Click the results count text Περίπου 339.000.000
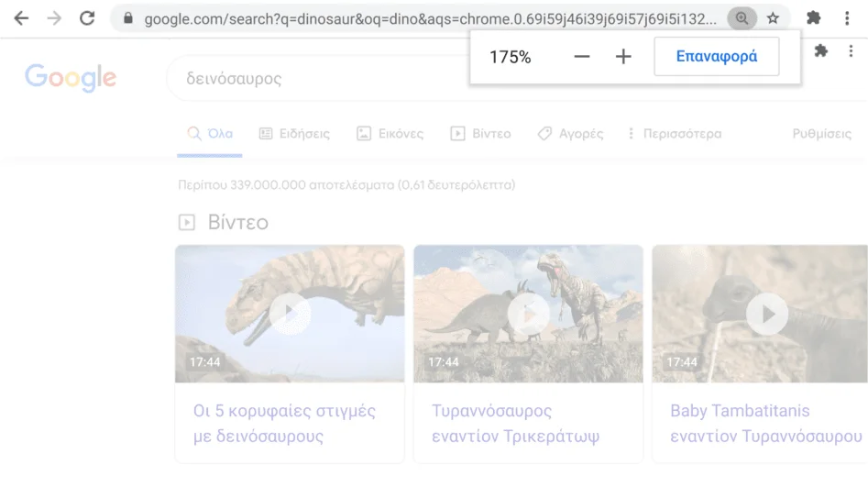 pyautogui.click(x=346, y=184)
